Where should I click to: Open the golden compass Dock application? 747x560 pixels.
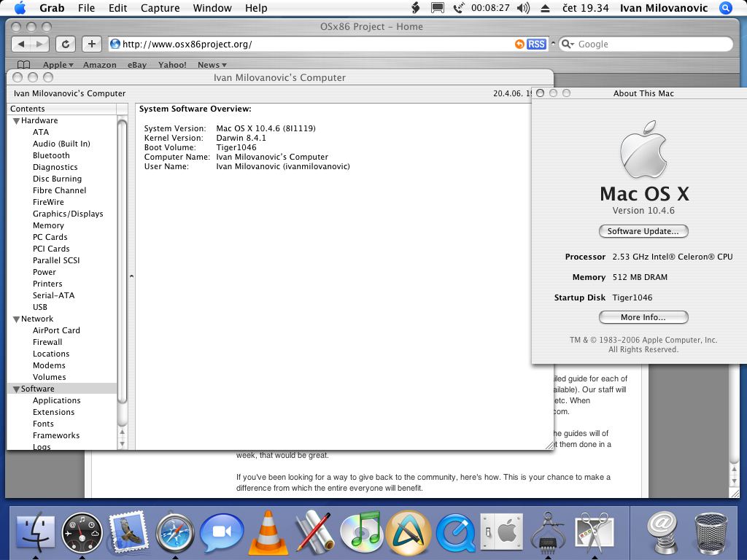(x=409, y=532)
